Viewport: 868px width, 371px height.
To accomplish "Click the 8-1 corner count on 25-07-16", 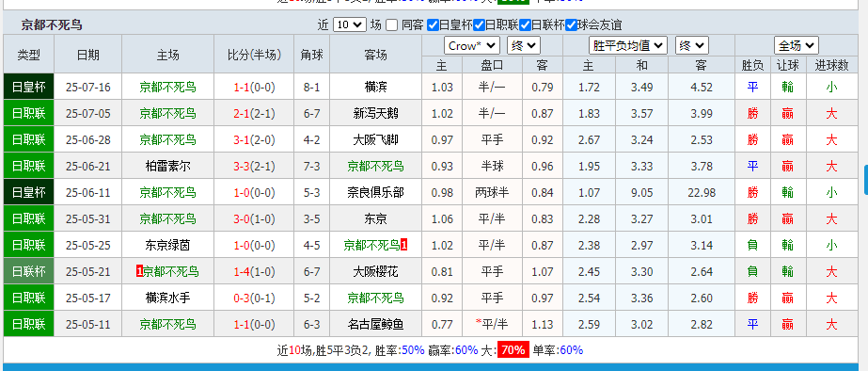I will click(311, 87).
